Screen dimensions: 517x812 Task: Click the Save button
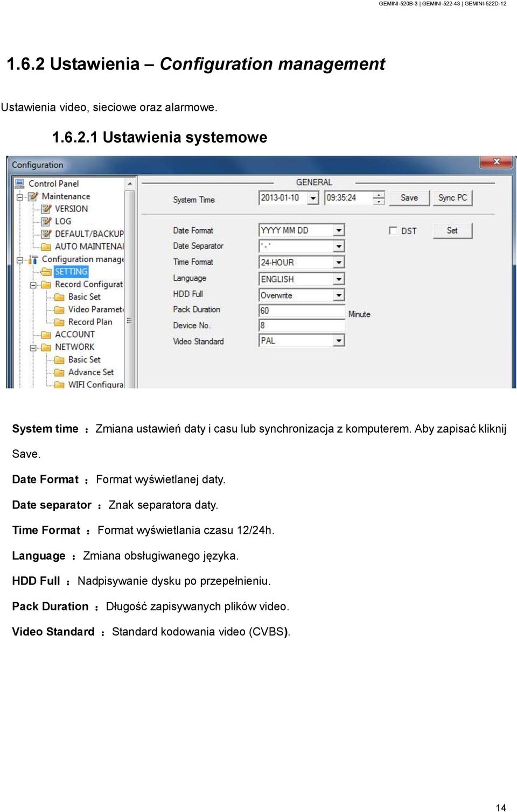click(409, 197)
